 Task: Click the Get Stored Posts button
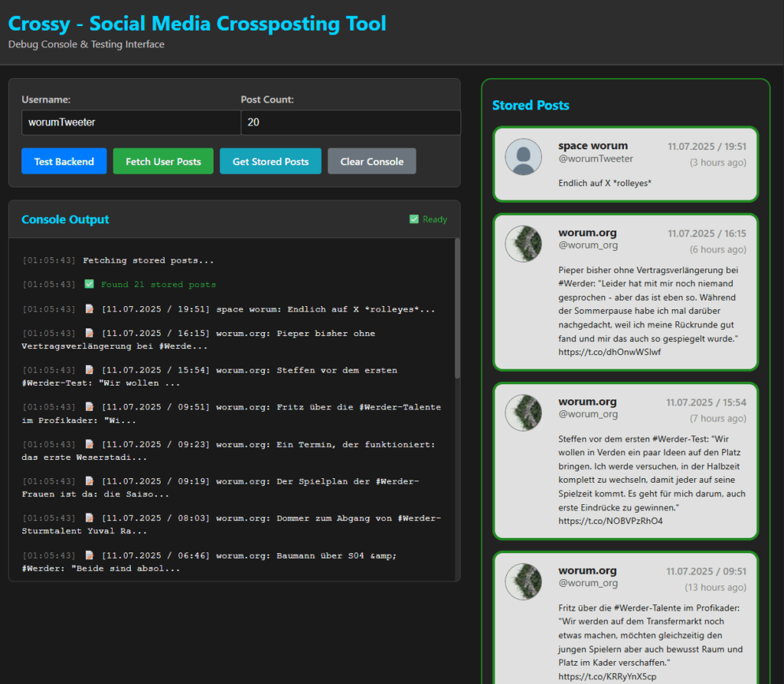click(x=270, y=161)
